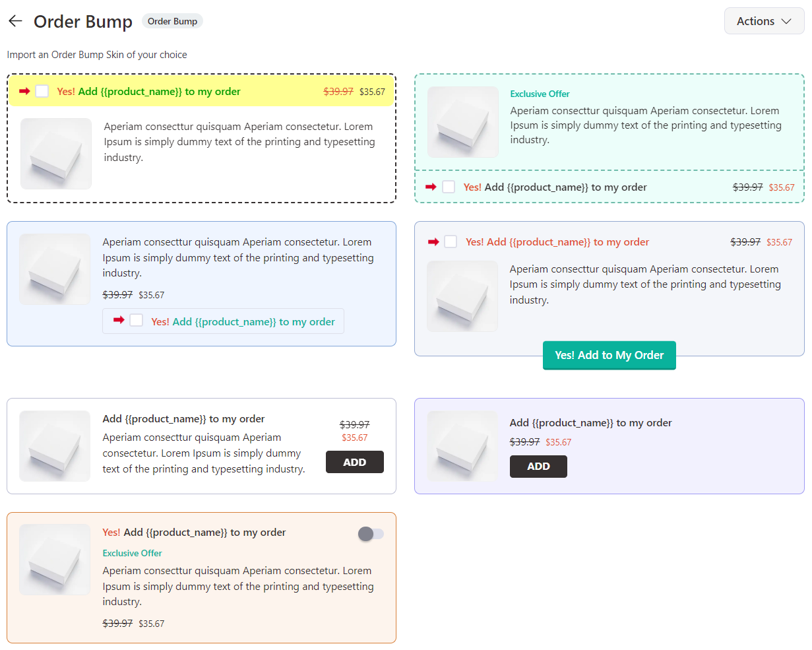Check the checkbox in the gray bordered skin
812x650 pixels.
click(x=451, y=242)
